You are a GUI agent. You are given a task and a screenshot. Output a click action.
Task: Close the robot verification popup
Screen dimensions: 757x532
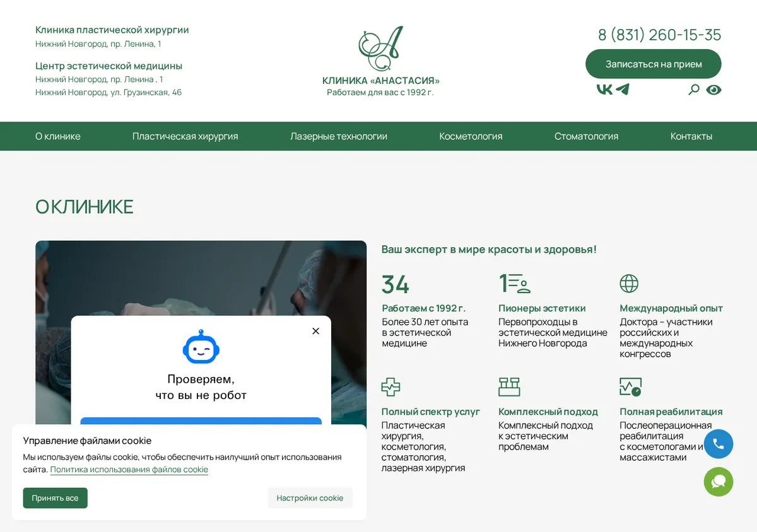pos(316,331)
